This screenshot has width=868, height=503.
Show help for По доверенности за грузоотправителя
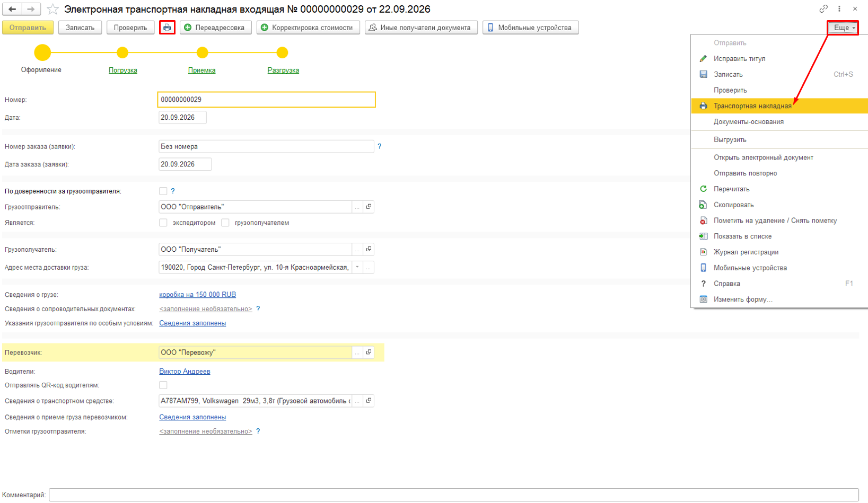tap(173, 191)
